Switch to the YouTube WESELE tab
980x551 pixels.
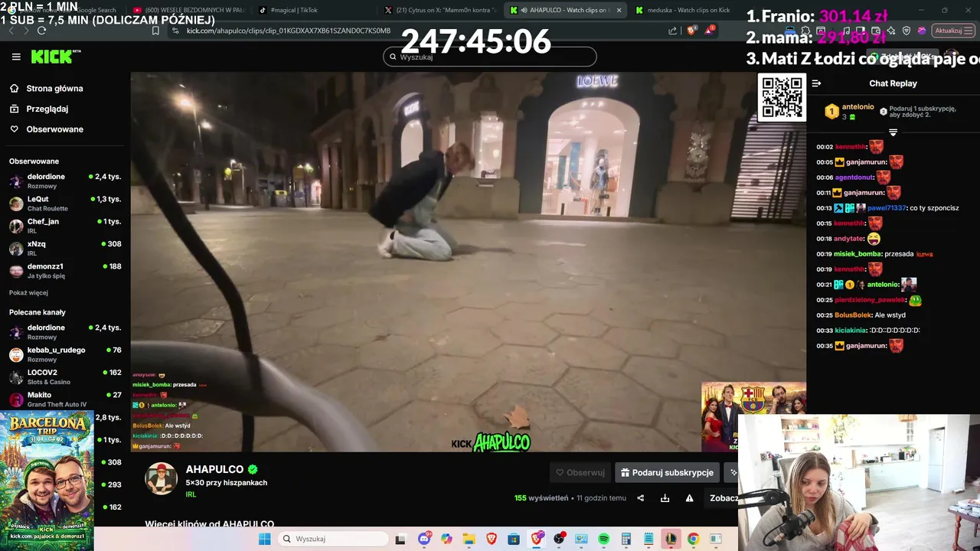188,10
